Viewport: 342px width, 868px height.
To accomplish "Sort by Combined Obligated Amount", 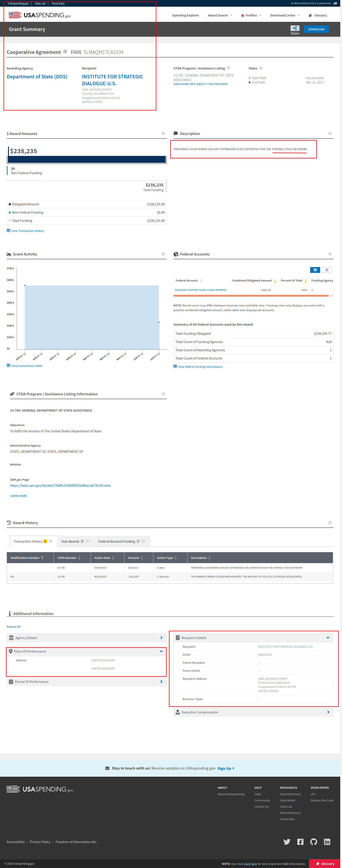I will [275, 281].
